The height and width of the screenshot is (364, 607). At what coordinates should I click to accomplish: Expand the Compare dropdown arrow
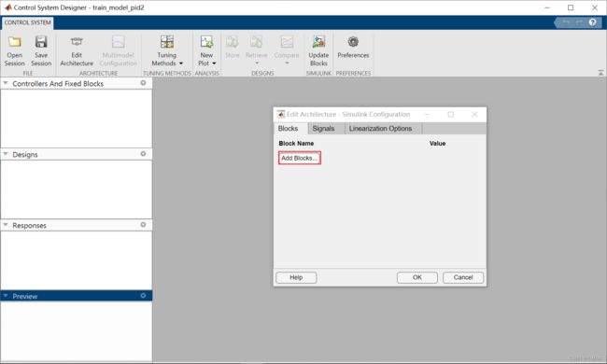[287, 63]
